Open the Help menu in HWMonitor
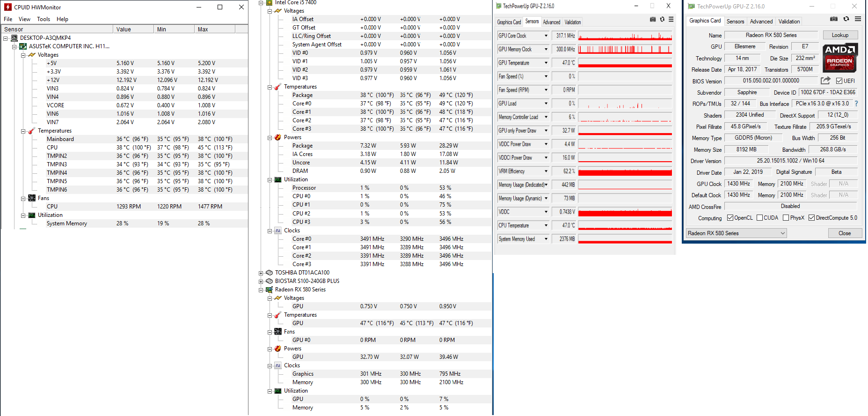Image resolution: width=868 pixels, height=416 pixels. 62,19
